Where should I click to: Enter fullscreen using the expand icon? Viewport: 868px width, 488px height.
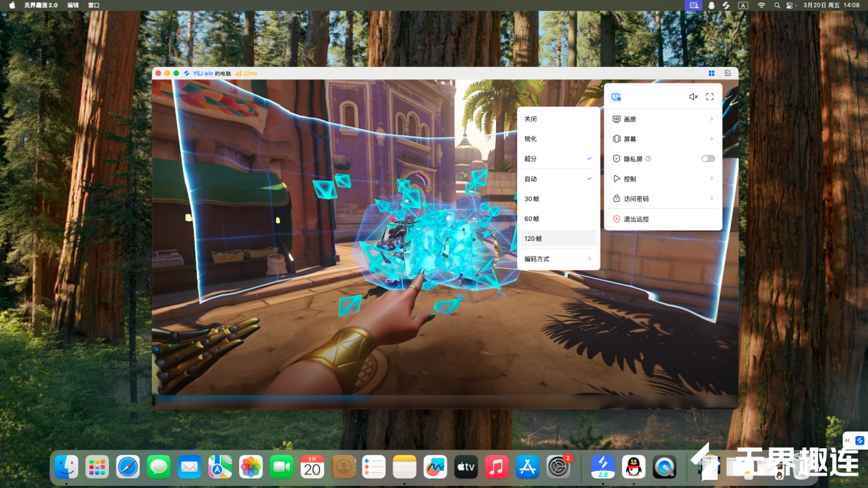pyautogui.click(x=710, y=97)
